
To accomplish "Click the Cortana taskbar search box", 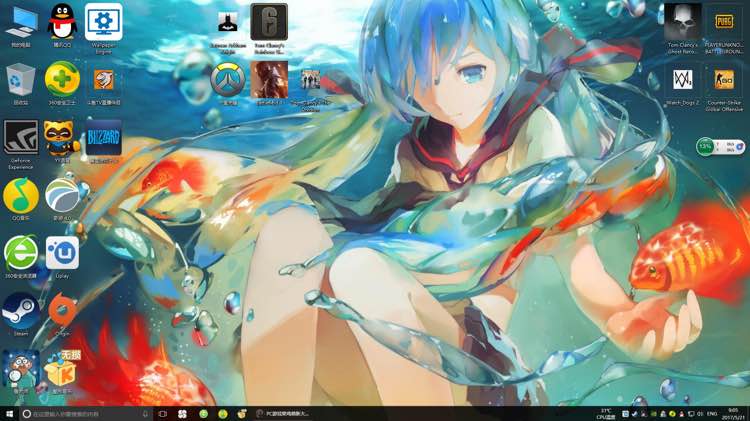I will point(86,414).
